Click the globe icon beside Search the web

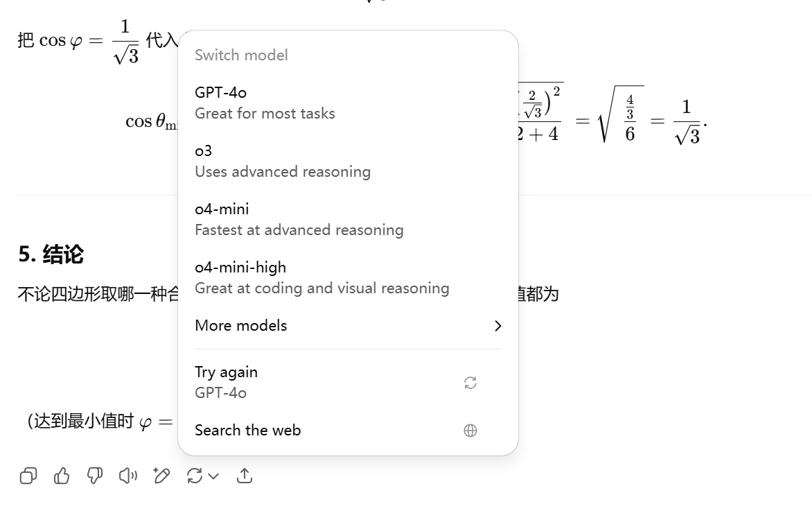coord(470,431)
